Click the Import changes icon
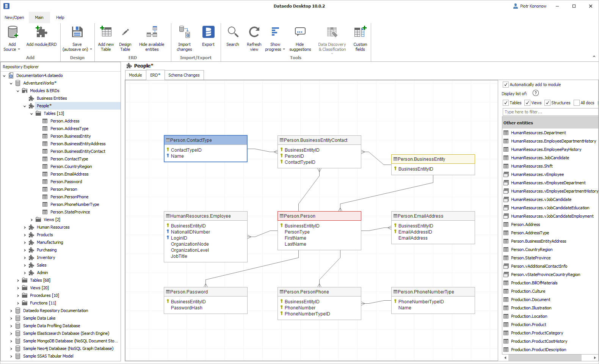Screen dimensions: 599x364 [x=184, y=33]
